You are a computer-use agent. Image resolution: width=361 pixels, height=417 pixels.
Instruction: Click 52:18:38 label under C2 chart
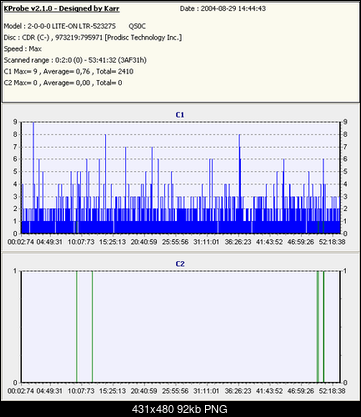click(332, 391)
